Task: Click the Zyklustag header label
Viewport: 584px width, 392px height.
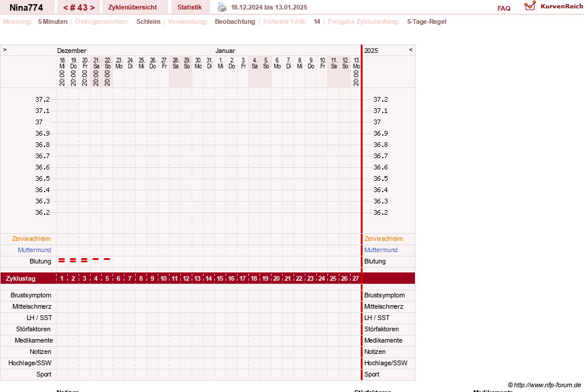Action: pos(21,278)
